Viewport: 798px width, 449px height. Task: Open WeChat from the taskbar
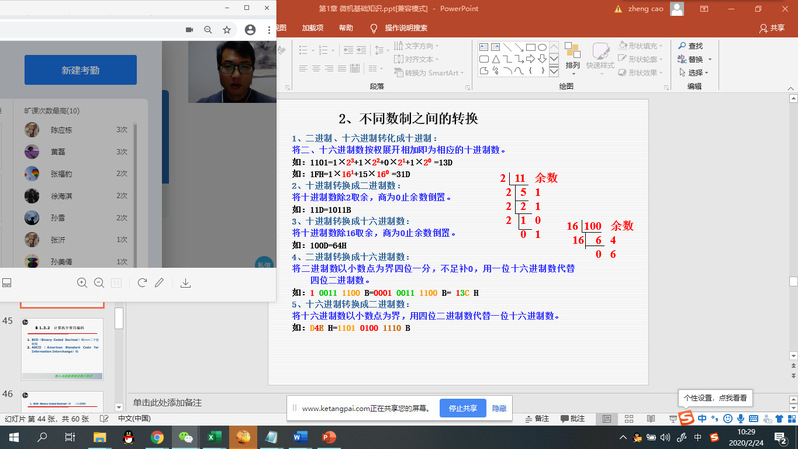tap(185, 437)
